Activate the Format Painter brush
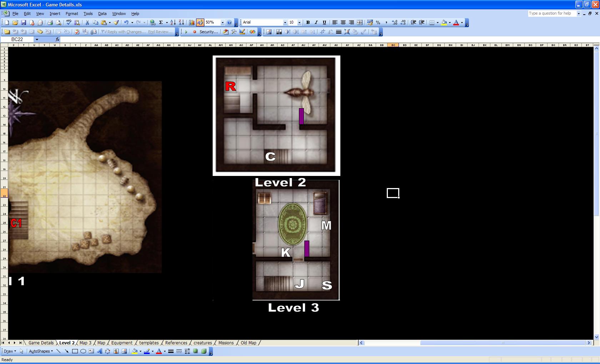The image size is (600, 364). coord(116,22)
